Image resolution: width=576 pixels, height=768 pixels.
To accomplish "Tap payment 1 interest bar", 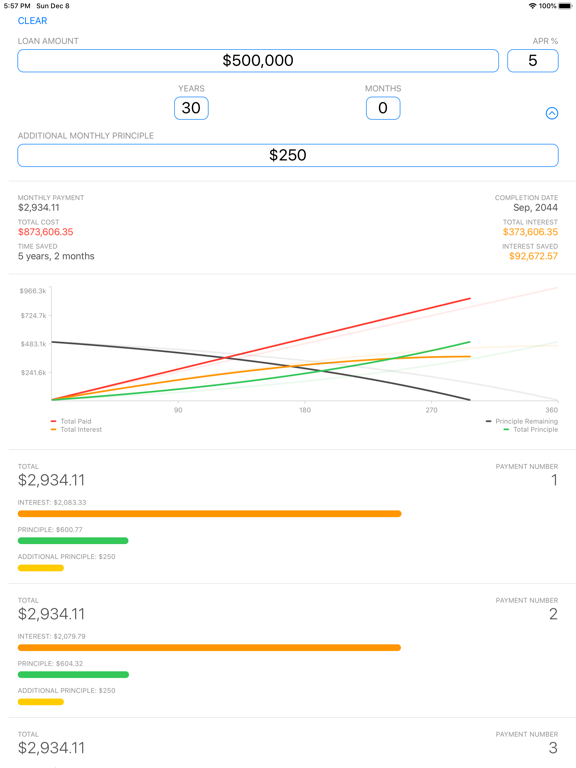I will point(210,514).
